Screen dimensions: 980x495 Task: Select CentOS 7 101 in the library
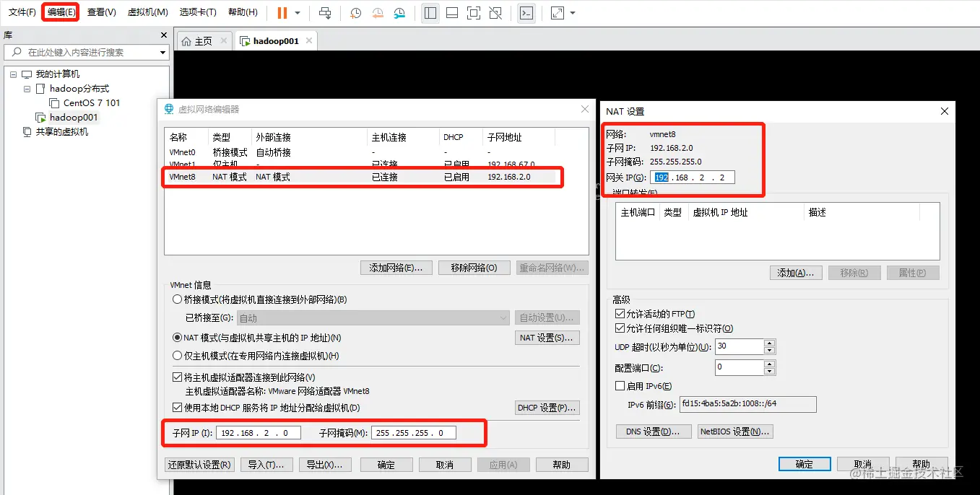[92, 103]
